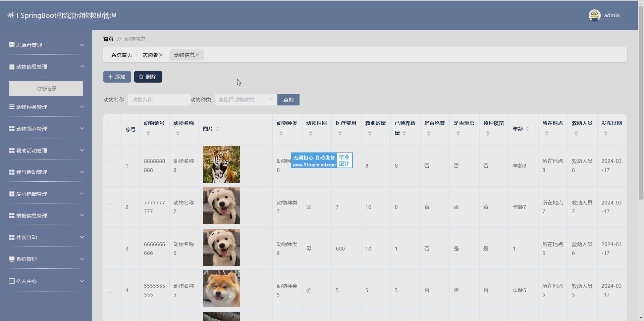Open the 请选择动物种类 dropdown
This screenshot has height=321, width=644.
[246, 99]
